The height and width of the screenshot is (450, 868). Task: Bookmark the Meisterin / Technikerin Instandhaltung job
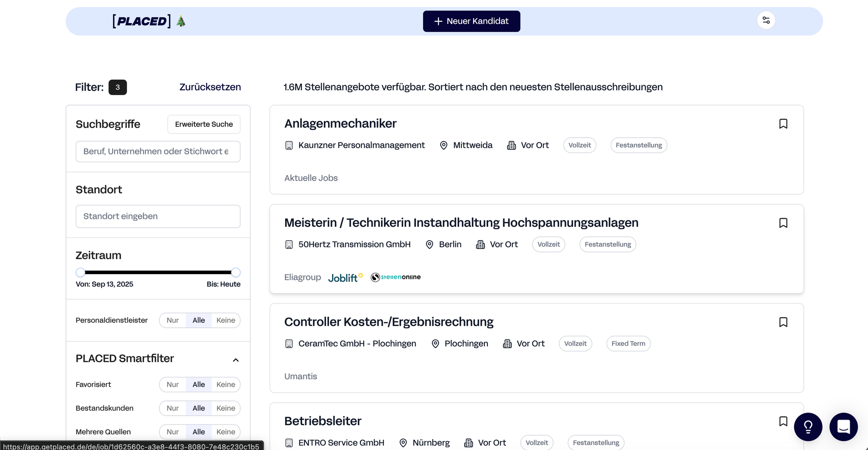click(783, 223)
